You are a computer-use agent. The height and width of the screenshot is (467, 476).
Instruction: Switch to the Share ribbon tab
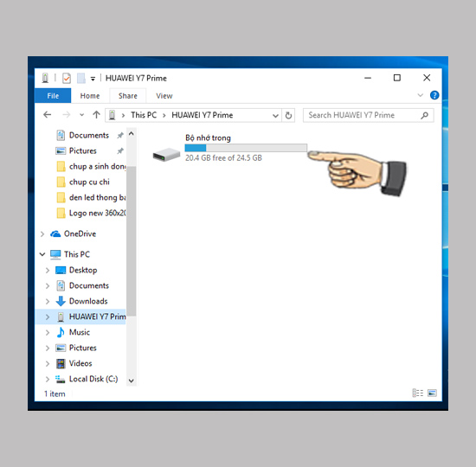(x=128, y=96)
